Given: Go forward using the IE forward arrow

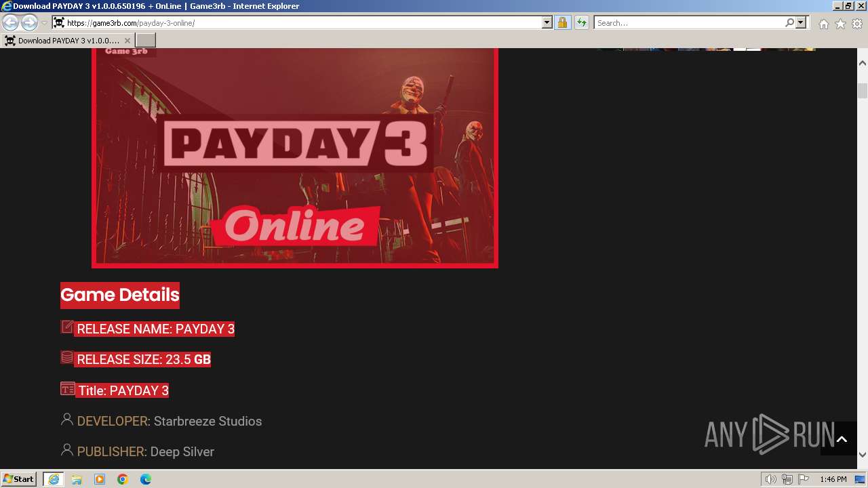Looking at the screenshot, I should (29, 22).
